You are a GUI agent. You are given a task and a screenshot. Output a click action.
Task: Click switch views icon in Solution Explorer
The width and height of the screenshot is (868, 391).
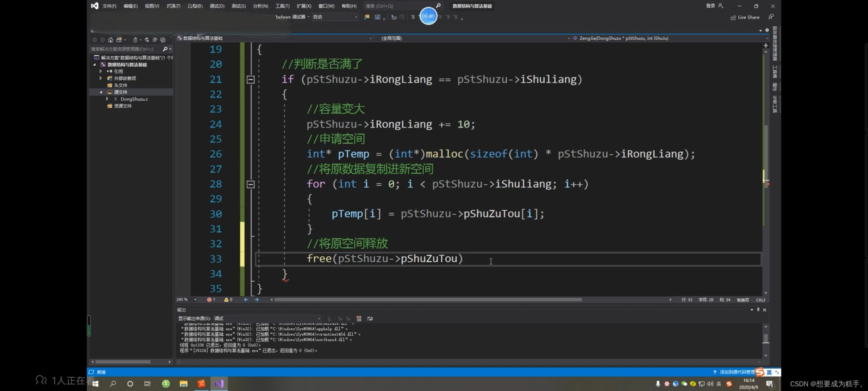point(119,40)
